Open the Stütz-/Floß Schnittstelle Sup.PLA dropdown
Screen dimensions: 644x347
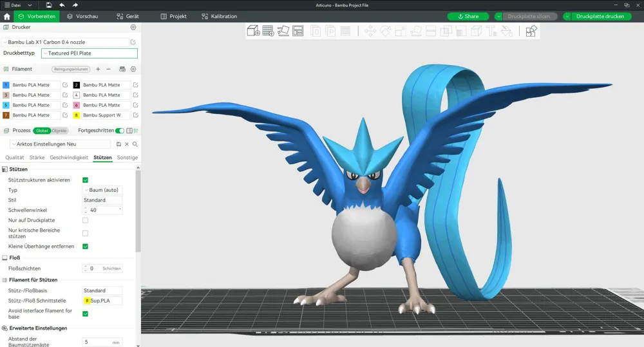pos(102,301)
